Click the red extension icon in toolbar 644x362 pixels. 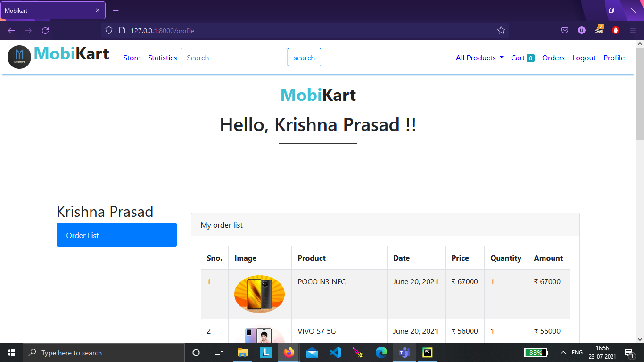[x=616, y=30]
